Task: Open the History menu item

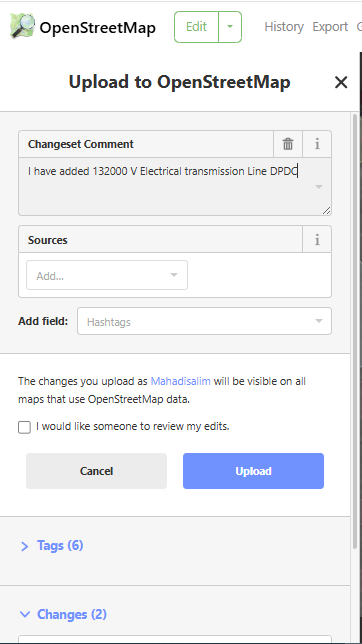Action: tap(284, 27)
